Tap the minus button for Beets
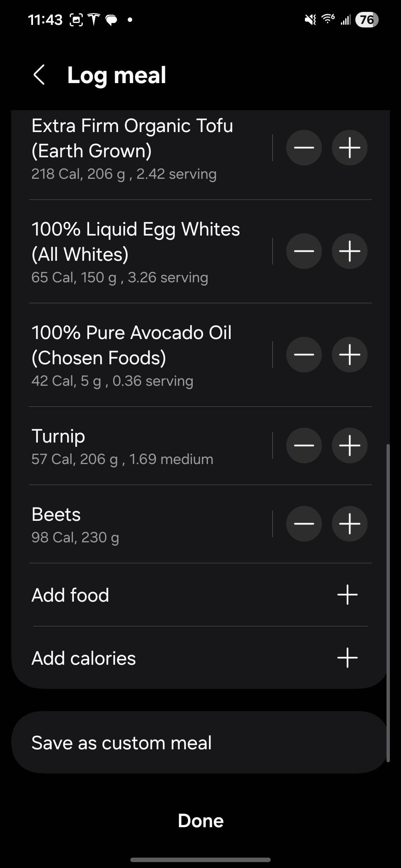Screen dimensions: 401x868 (304, 524)
